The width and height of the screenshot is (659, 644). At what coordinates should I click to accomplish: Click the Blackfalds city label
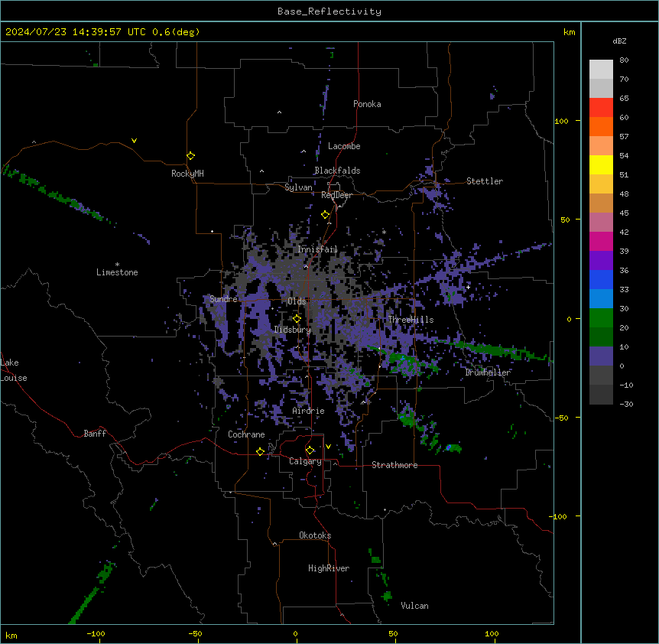(337, 171)
